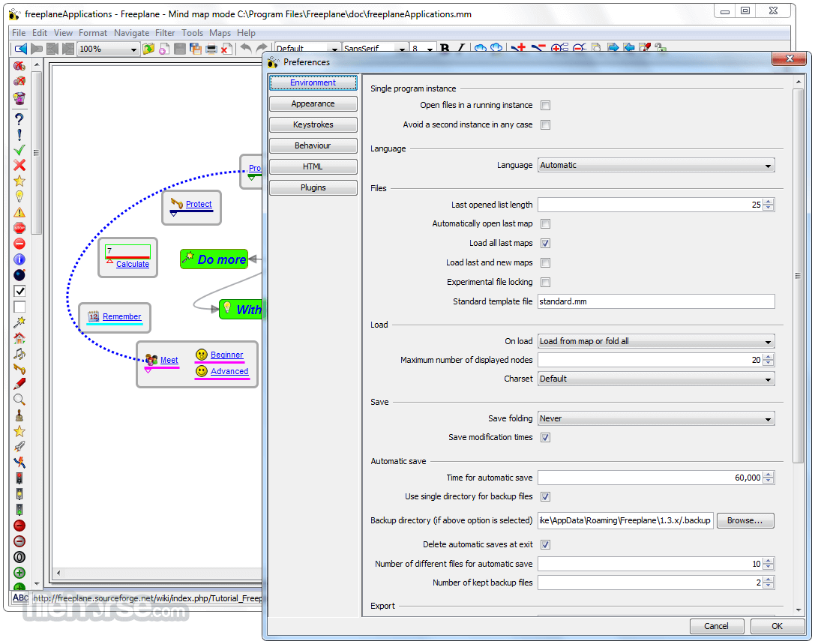Image resolution: width=815 pixels, height=644 pixels.
Task: Toggle Experimental file locking checkbox
Action: 545,282
